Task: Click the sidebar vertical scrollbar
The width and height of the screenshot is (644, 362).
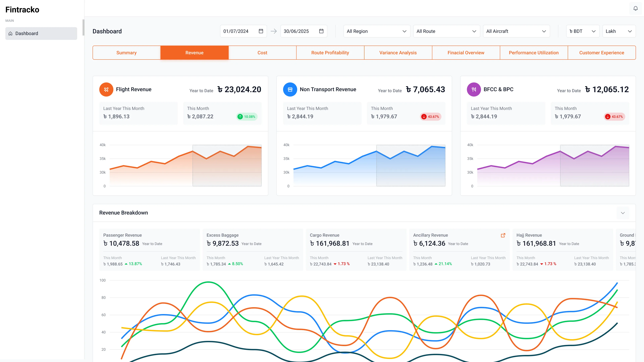Action: click(x=84, y=27)
